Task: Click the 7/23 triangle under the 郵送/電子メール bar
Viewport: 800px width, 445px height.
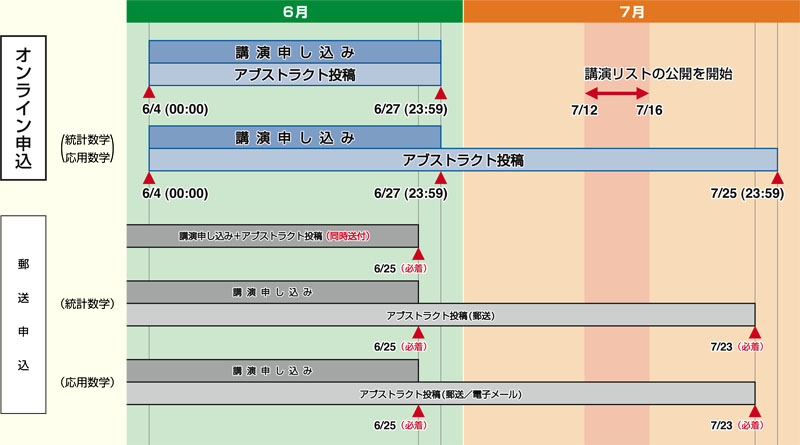Action: tap(755, 411)
